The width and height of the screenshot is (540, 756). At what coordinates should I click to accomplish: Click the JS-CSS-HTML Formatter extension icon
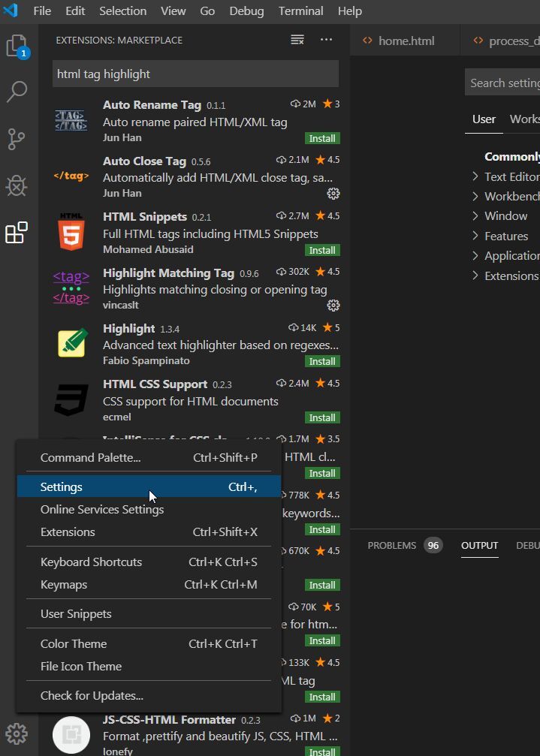pyautogui.click(x=71, y=735)
